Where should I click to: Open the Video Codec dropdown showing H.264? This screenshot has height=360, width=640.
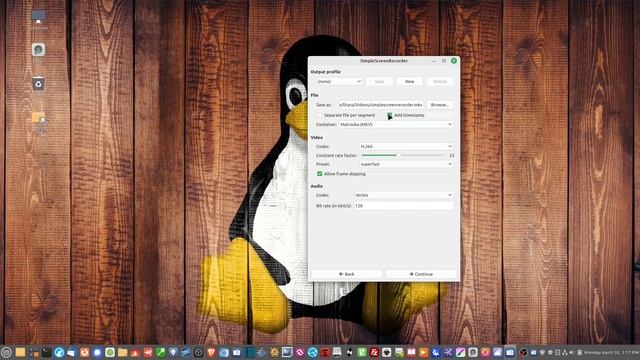[x=406, y=147]
